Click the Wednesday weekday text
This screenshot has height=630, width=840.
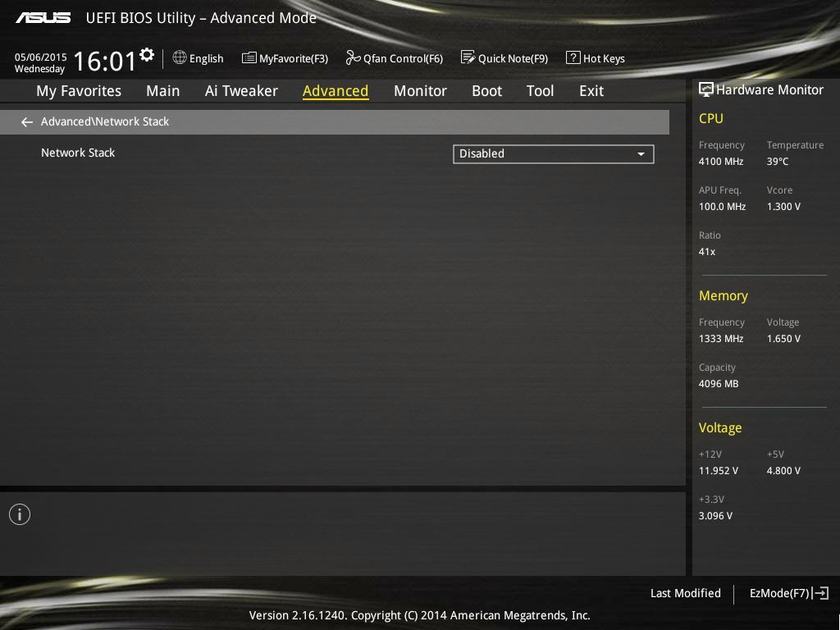click(39, 69)
